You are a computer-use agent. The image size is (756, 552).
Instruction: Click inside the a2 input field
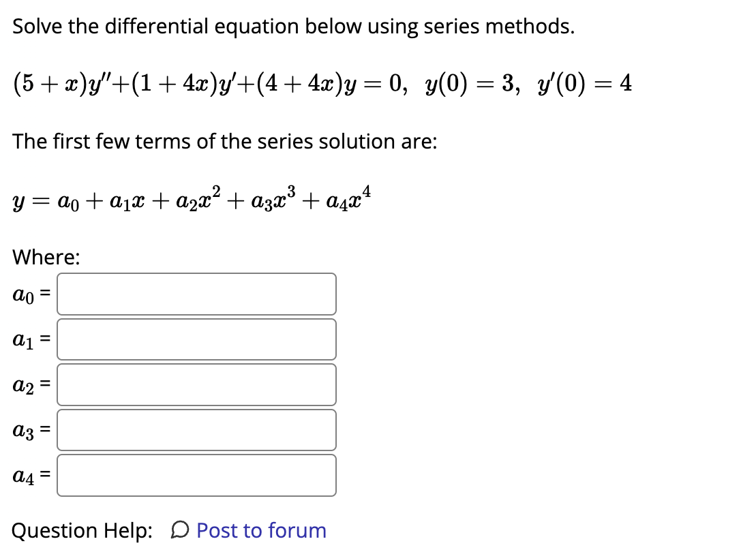(x=197, y=384)
